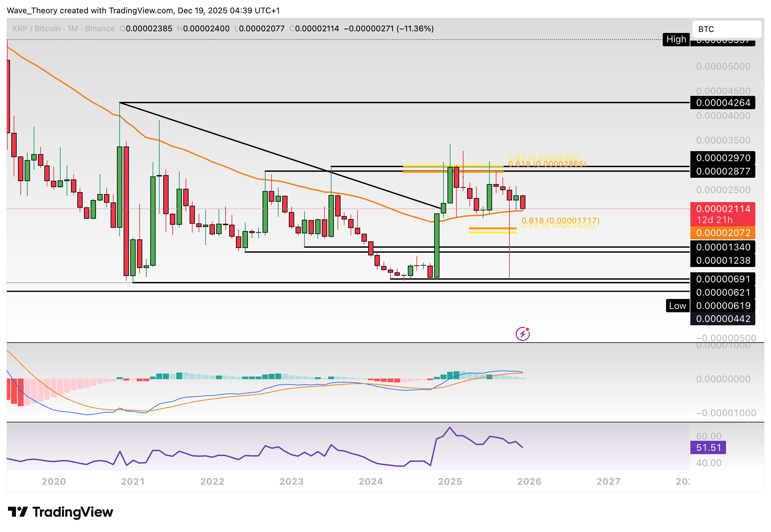Image resolution: width=771 pixels, height=532 pixels.
Task: Click the TradingView logo at bottom left
Action: [60, 512]
